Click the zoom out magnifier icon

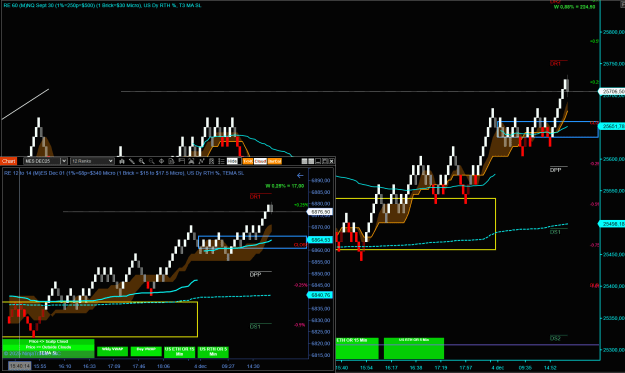[151, 161]
